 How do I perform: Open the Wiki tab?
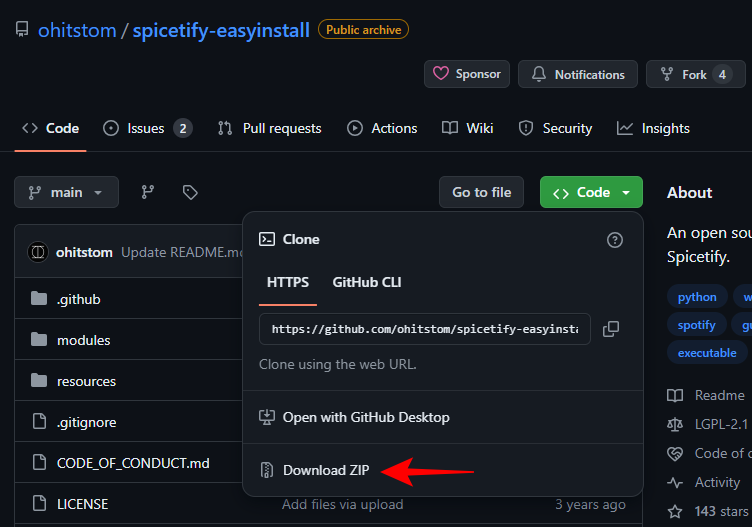[x=468, y=129]
